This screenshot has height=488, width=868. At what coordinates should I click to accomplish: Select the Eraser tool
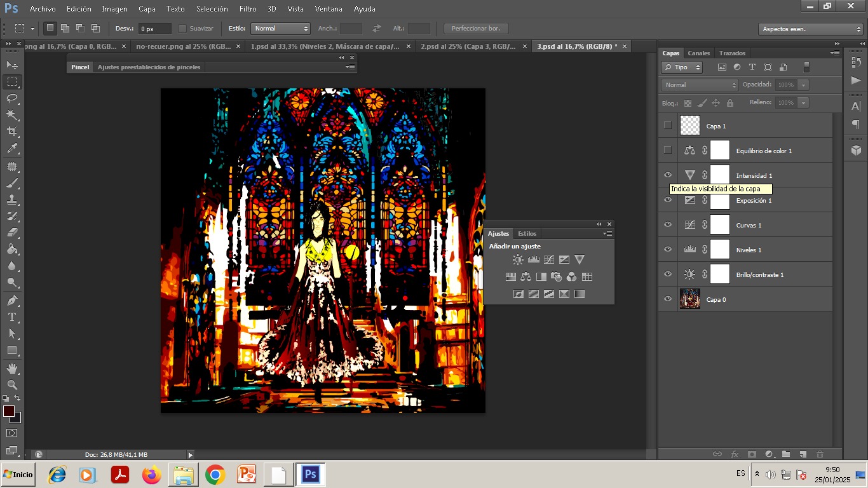coord(12,233)
